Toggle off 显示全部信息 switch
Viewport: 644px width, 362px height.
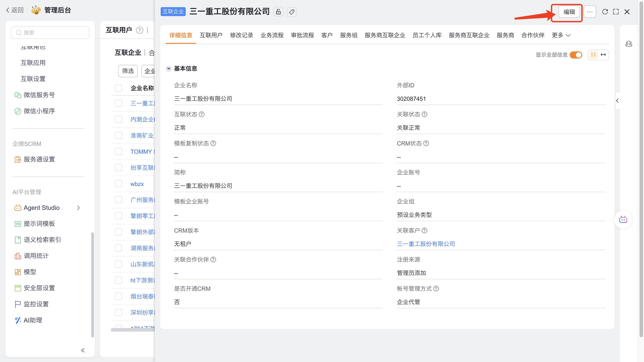(576, 55)
